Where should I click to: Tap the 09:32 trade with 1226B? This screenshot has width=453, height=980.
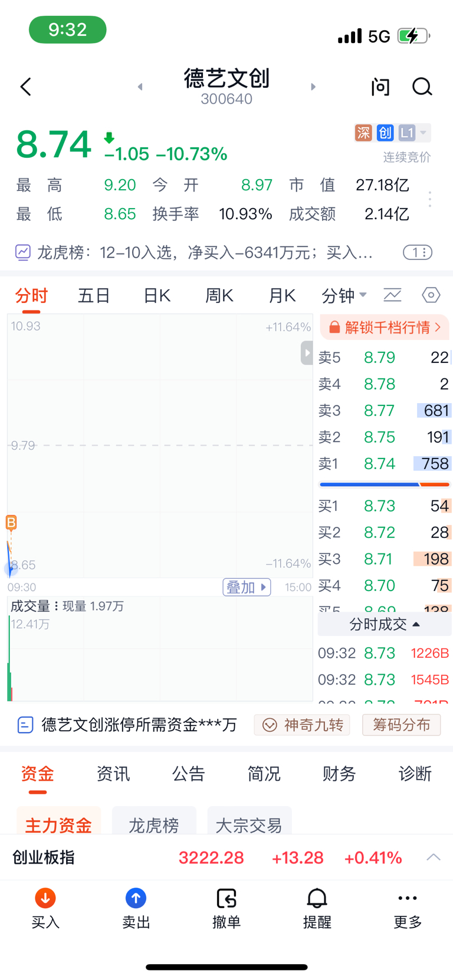coord(384,653)
